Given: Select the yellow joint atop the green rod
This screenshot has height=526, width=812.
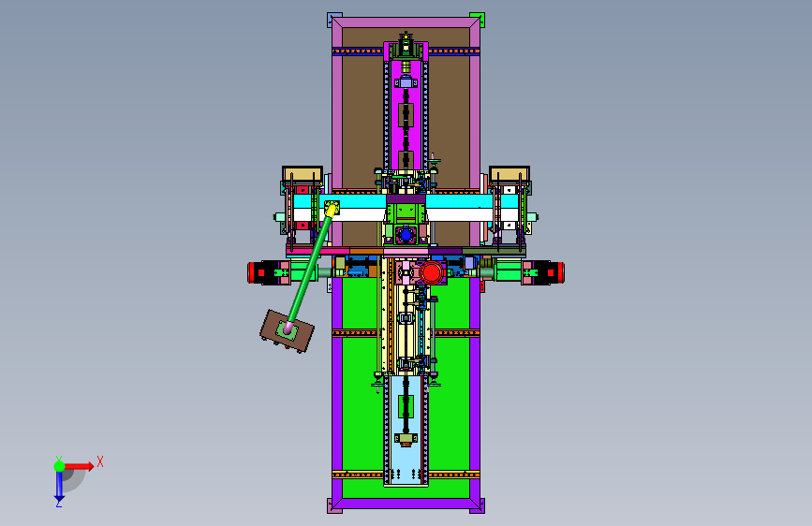Looking at the screenshot, I should pyautogui.click(x=332, y=209).
